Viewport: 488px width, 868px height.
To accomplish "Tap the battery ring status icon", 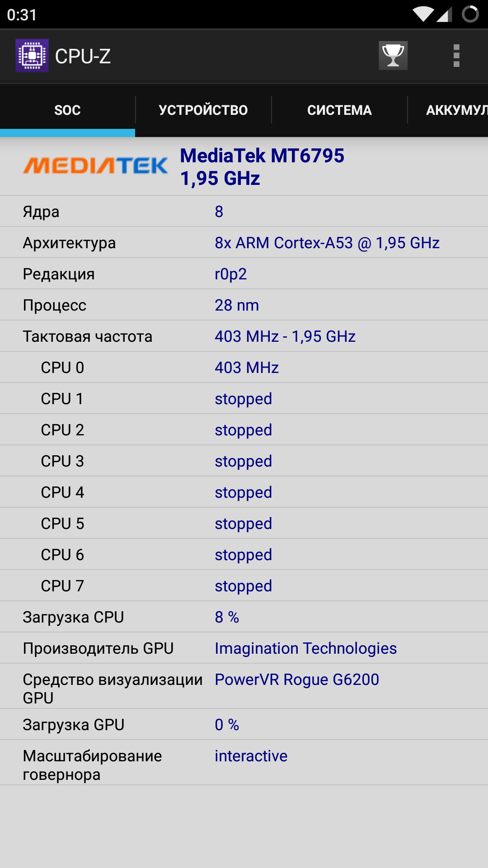I will point(470,14).
